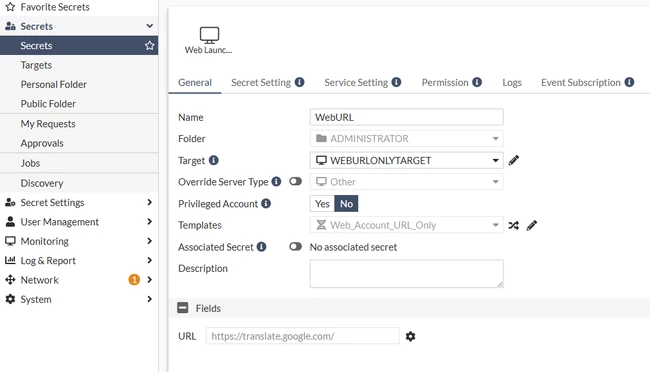Toggle Override Server Type switch
The image size is (650, 372).
tap(296, 181)
